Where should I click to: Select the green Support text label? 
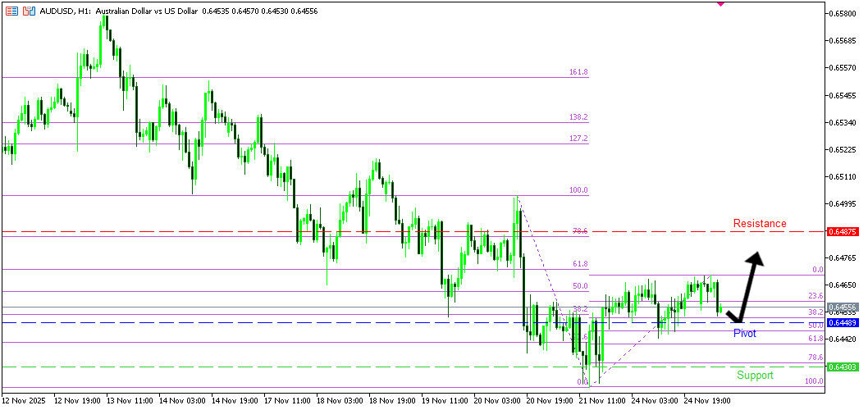tap(754, 376)
